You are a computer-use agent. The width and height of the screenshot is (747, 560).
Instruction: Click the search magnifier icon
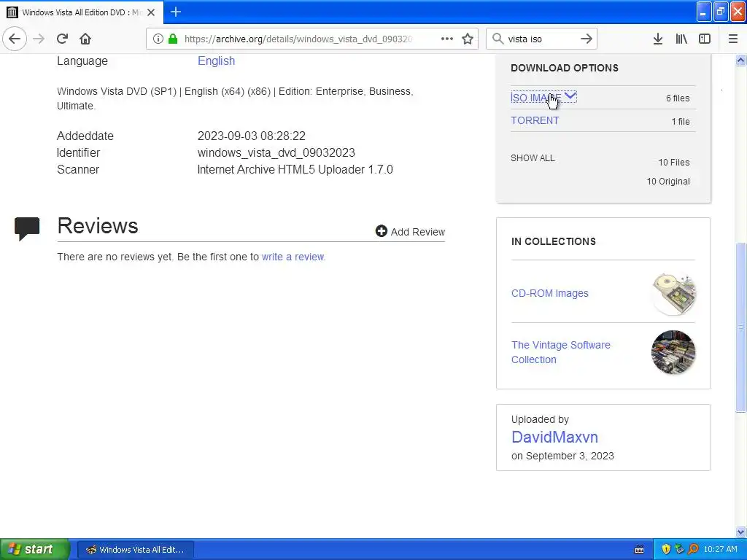498,39
